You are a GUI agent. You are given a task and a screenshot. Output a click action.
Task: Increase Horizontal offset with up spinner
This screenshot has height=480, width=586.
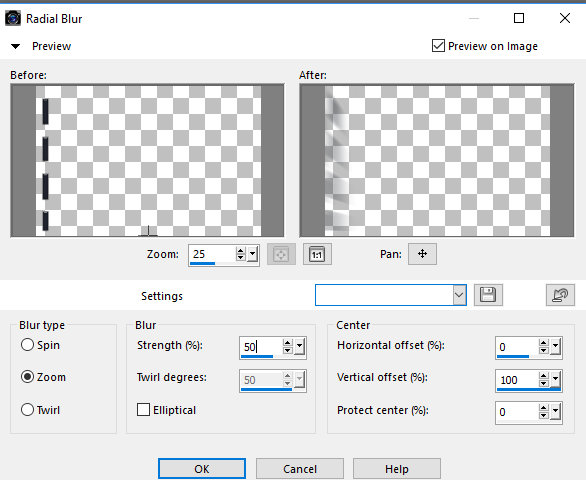click(x=543, y=343)
